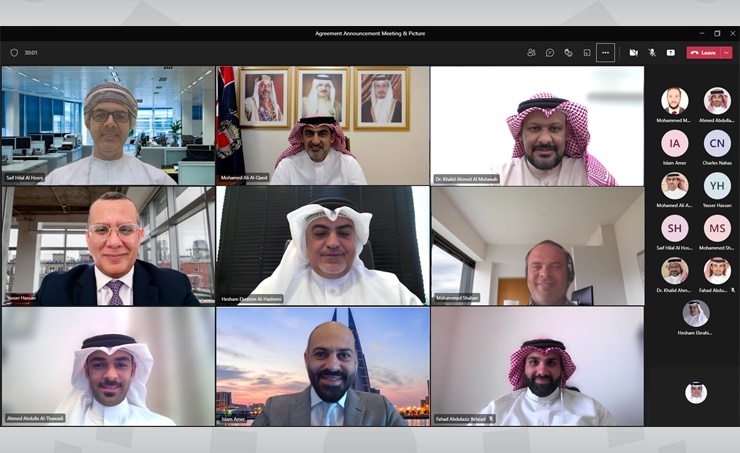Unmute the microphone

pos(652,53)
